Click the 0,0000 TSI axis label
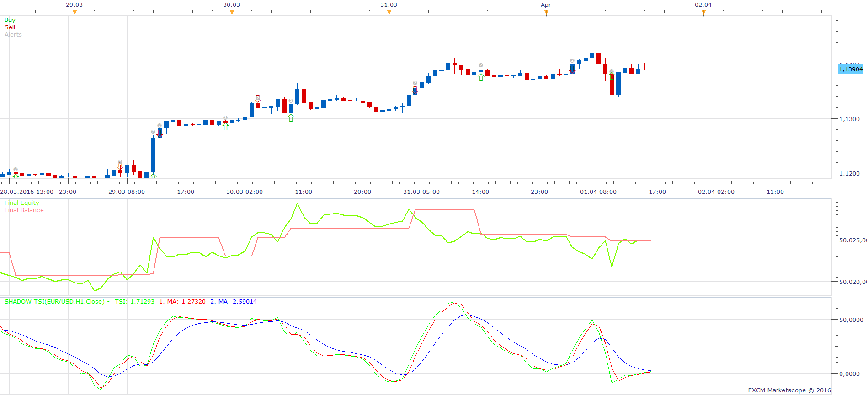 (x=849, y=374)
